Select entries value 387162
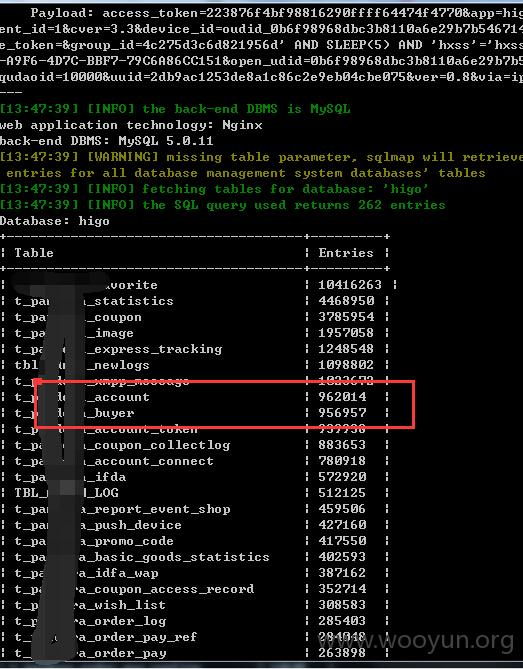 click(342, 573)
